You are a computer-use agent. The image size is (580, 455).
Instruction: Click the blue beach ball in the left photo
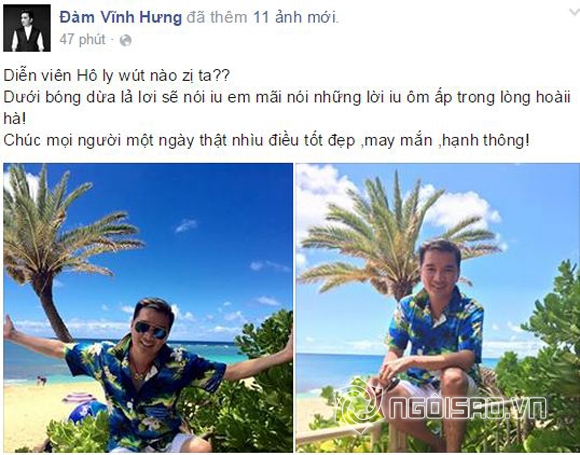[x=86, y=411]
